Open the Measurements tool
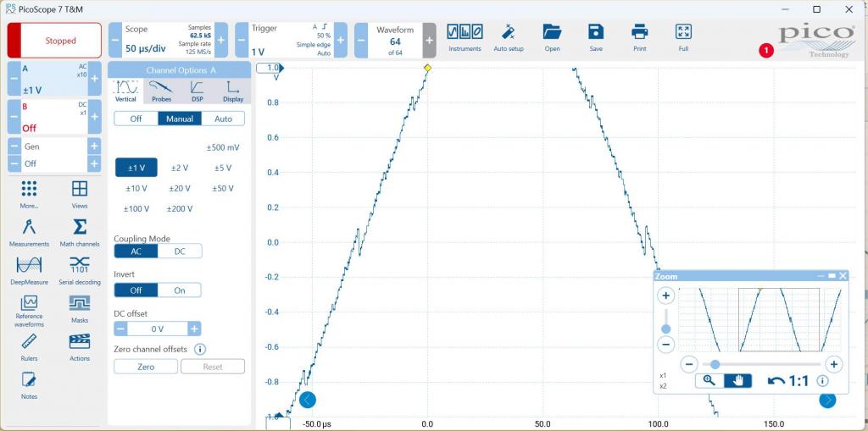 [29, 232]
